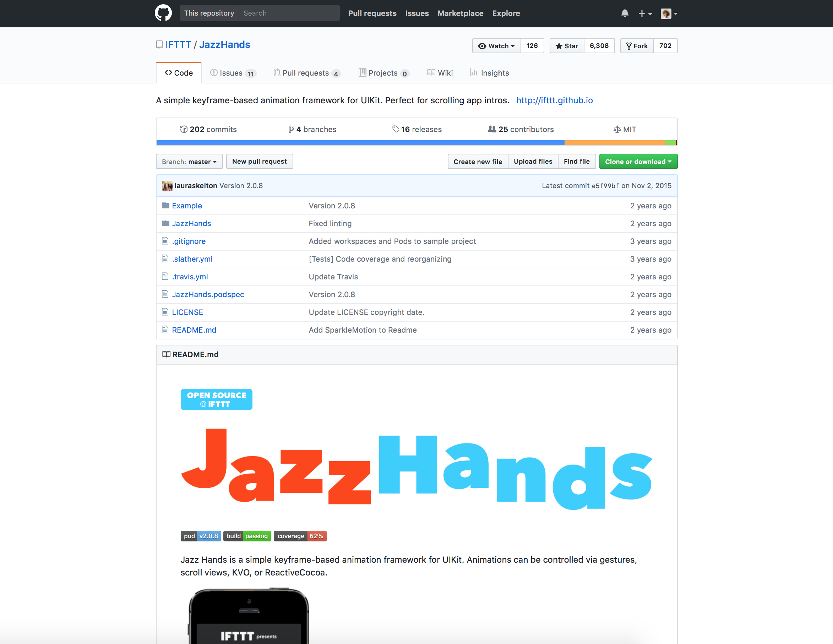Click the .gitignore file icon

pos(165,241)
